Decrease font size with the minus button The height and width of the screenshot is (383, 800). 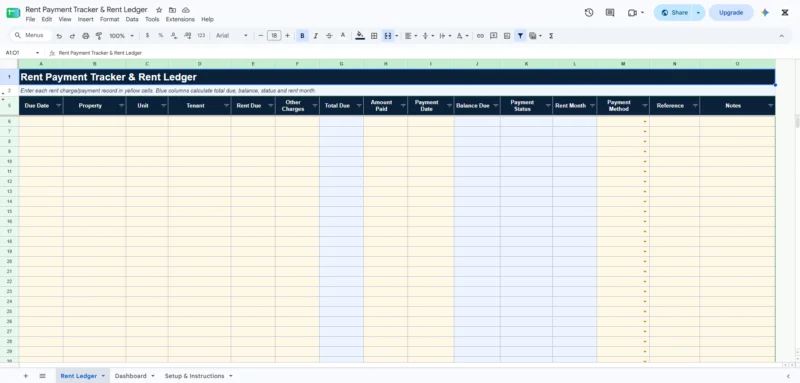click(261, 36)
